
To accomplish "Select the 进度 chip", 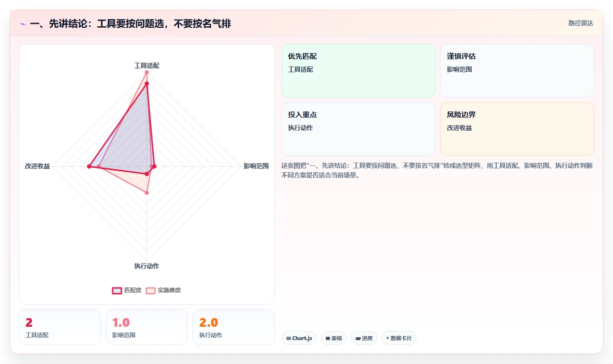I will [x=364, y=338].
